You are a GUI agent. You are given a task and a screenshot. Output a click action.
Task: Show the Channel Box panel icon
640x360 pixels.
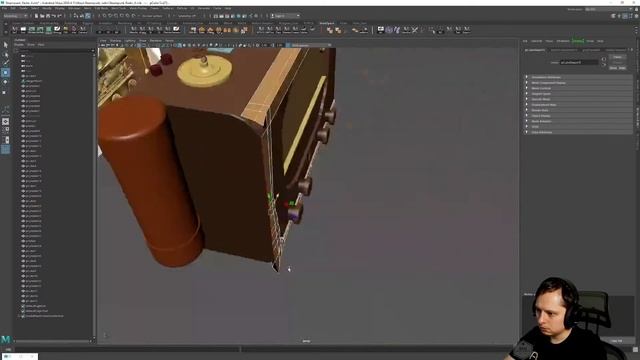[636, 16]
